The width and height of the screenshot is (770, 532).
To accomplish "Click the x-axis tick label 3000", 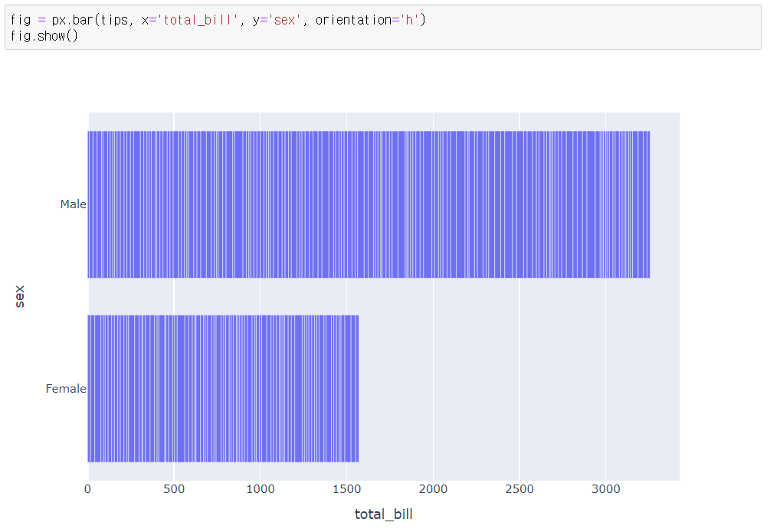I will point(606,489).
